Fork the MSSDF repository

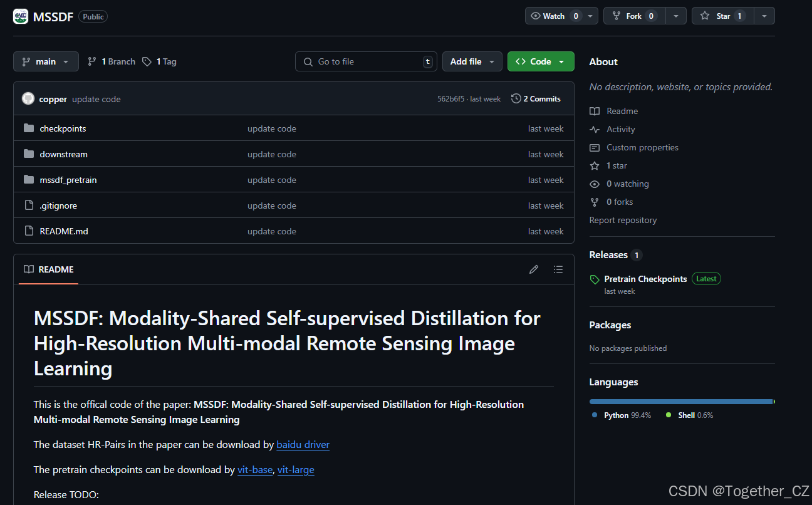(x=634, y=16)
